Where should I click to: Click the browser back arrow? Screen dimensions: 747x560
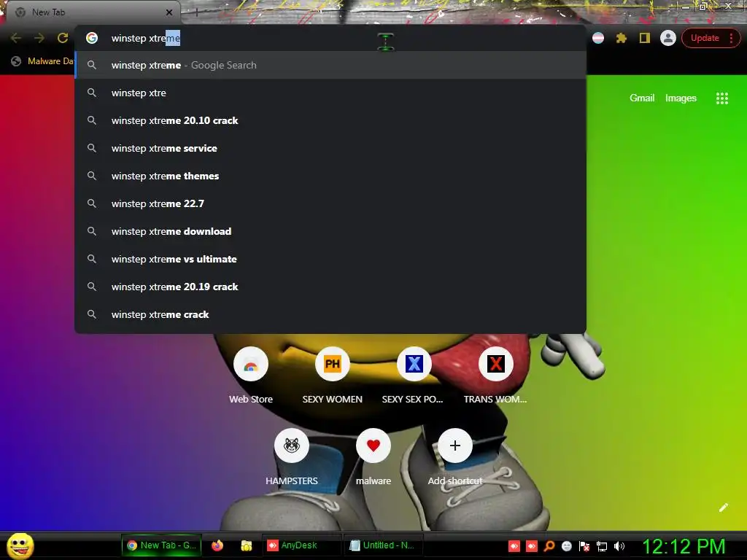(x=16, y=38)
